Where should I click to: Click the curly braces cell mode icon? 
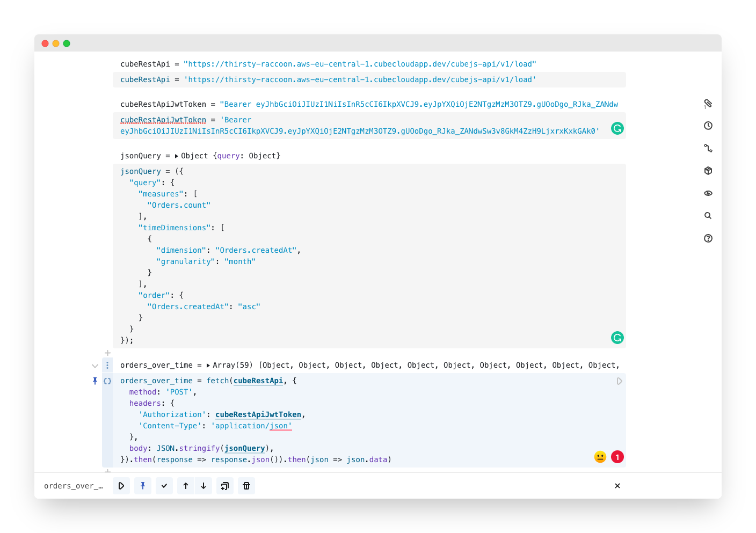107,381
